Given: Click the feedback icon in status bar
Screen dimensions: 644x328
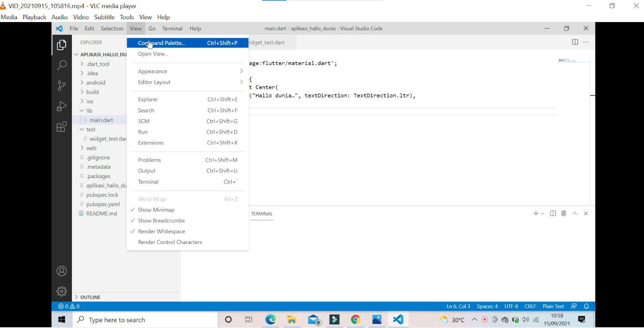Looking at the screenshot, I should point(574,306).
